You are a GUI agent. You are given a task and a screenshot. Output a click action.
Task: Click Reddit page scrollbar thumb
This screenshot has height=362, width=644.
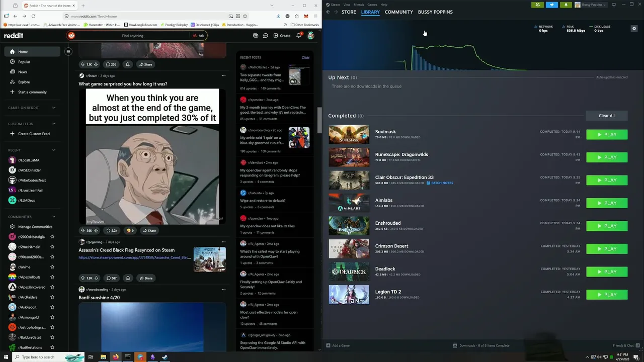pyautogui.click(x=318, y=119)
